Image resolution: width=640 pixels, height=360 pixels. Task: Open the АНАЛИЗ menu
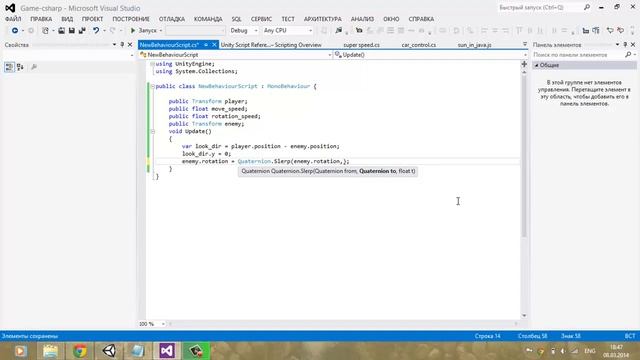(x=362, y=19)
